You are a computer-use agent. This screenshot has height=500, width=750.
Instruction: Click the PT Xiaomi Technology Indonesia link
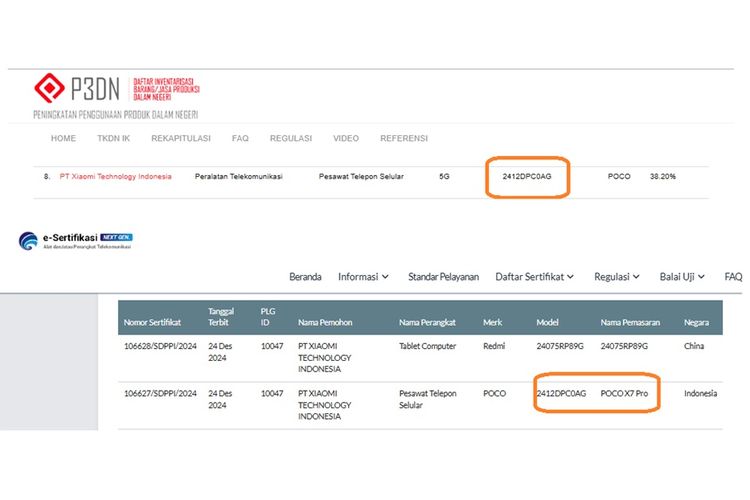point(115,176)
